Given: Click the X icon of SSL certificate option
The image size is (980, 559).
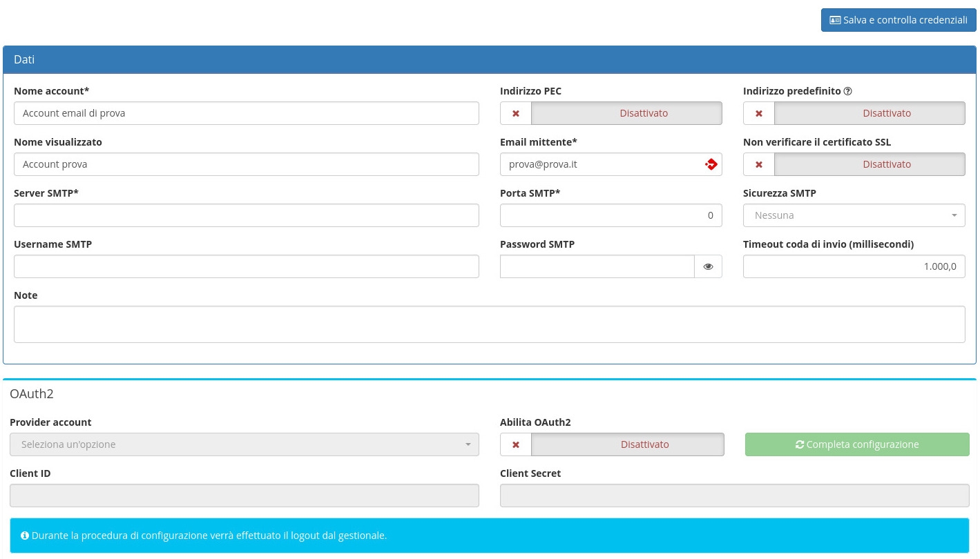Looking at the screenshot, I should tap(759, 164).
